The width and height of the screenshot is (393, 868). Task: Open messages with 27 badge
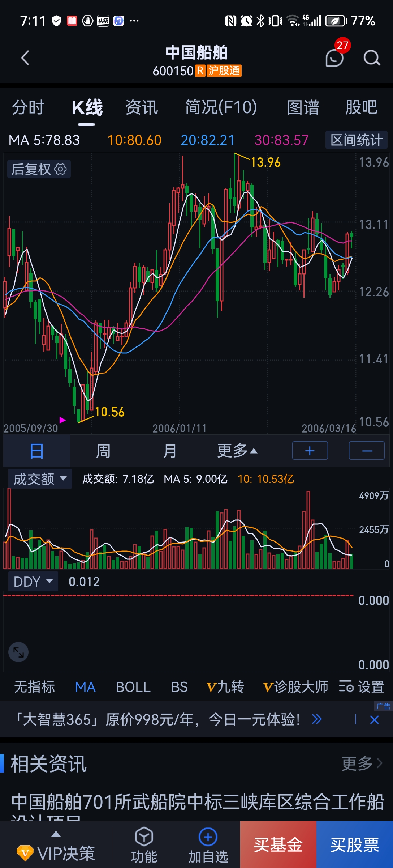[x=335, y=57]
